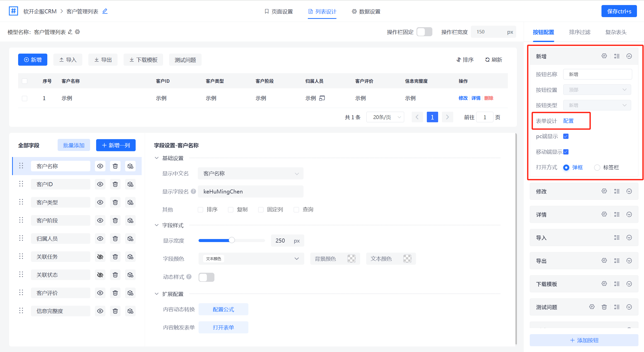Click 添加按钮 at panel bottom
The image size is (644, 352).
click(x=584, y=340)
